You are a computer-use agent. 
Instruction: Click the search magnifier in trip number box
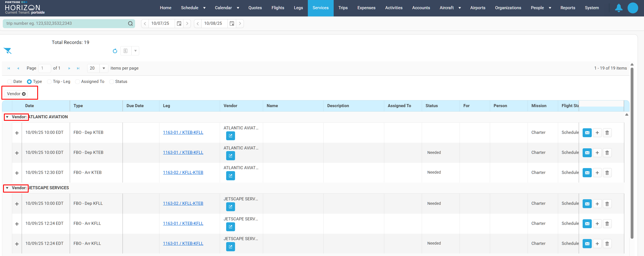pos(130,24)
